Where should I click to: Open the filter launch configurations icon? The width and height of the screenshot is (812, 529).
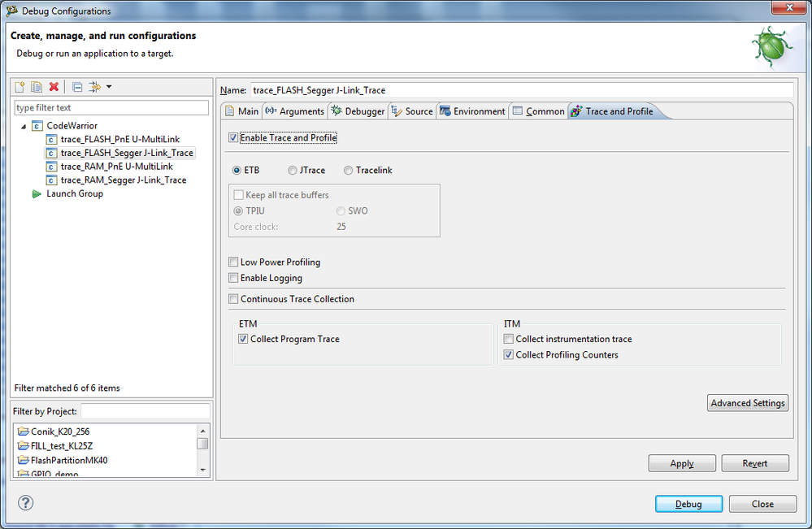pyautogui.click(x=95, y=87)
